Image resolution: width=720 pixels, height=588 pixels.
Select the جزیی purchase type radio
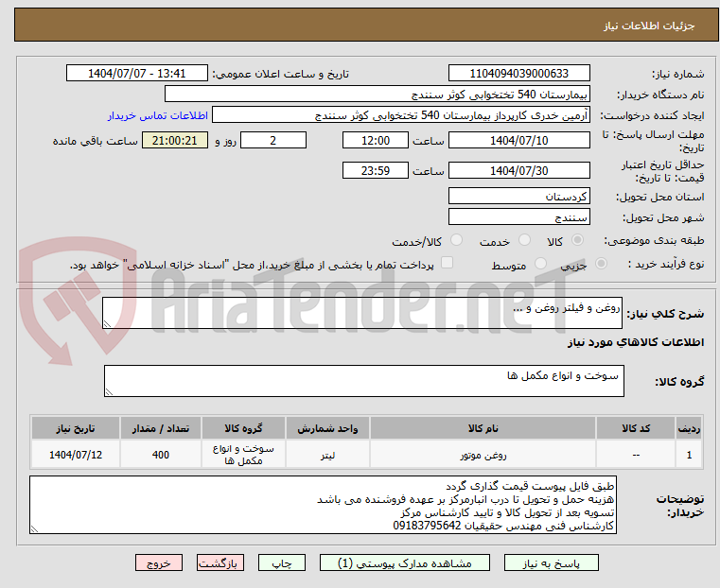601,263
